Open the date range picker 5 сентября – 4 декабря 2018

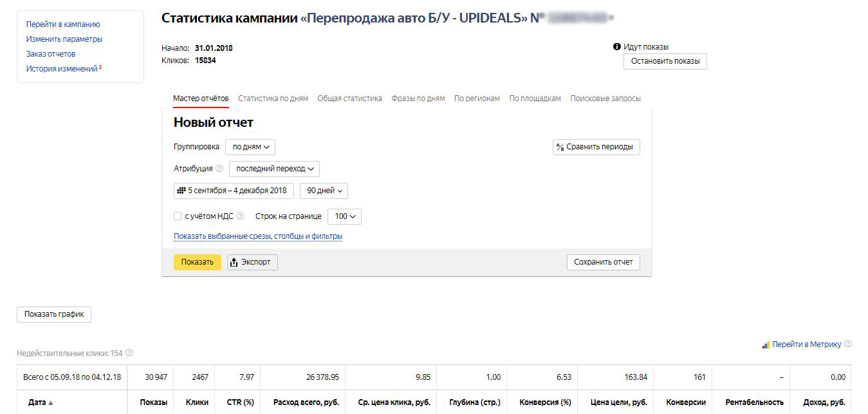click(234, 191)
